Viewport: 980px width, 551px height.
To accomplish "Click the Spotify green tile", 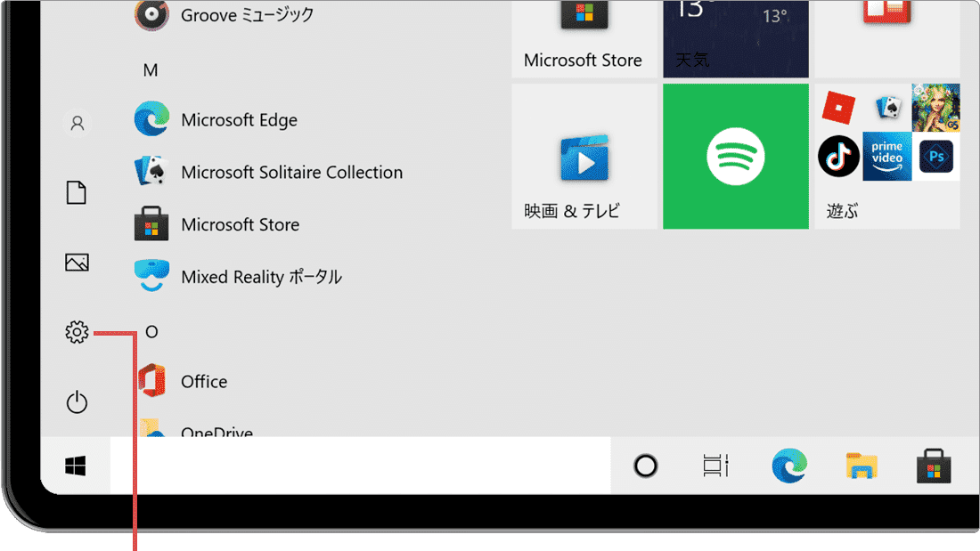I will 736,156.
